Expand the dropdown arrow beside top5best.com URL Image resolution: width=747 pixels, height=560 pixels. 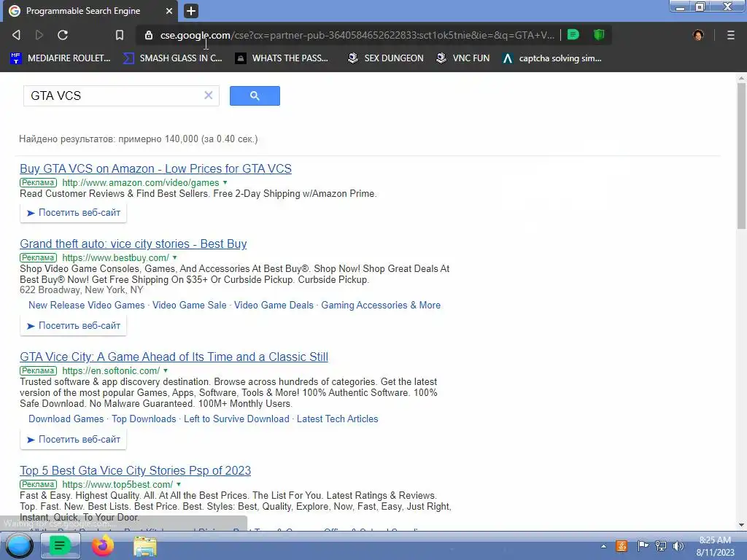coord(179,484)
